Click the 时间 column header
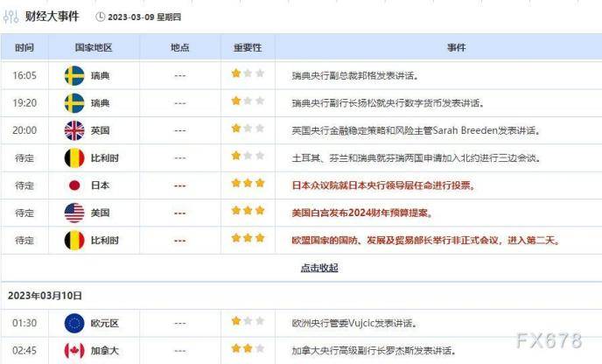 [x=24, y=48]
